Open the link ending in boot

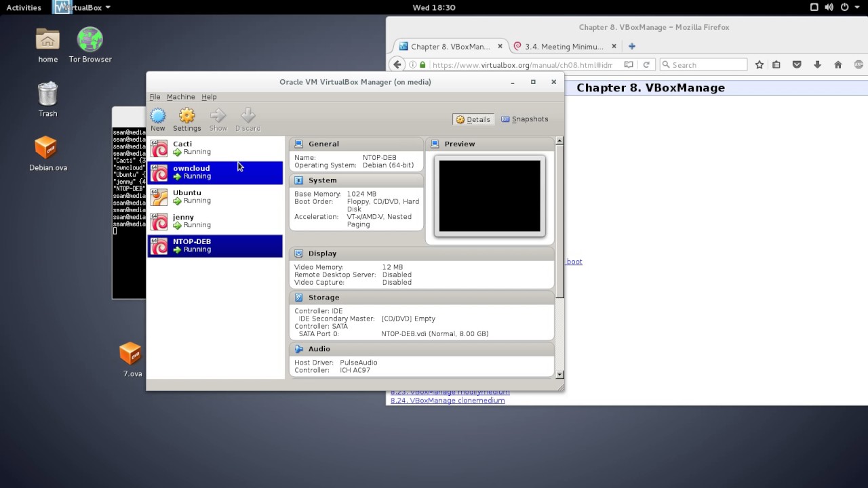pyautogui.click(x=574, y=262)
